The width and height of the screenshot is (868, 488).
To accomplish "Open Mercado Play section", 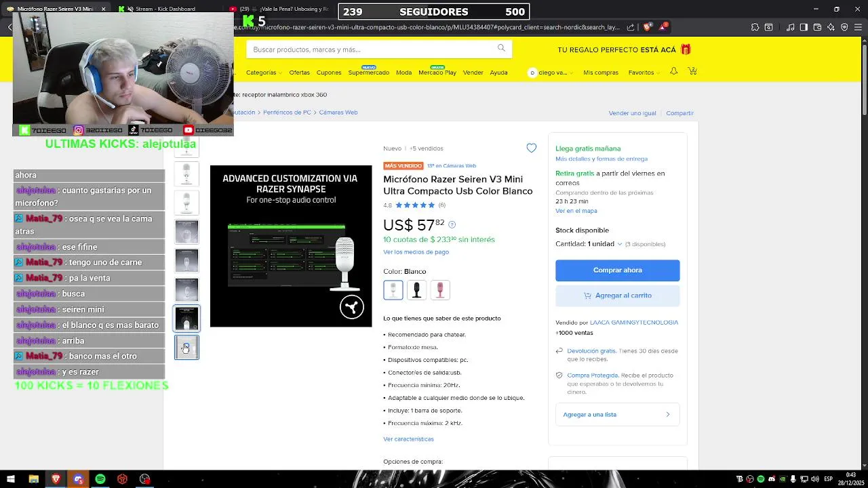I will pyautogui.click(x=437, y=73).
